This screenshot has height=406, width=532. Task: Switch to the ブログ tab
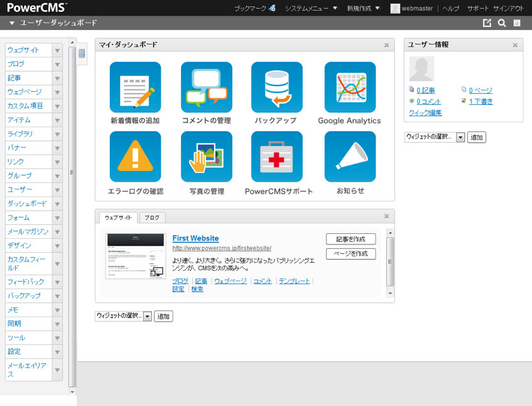pyautogui.click(x=152, y=217)
